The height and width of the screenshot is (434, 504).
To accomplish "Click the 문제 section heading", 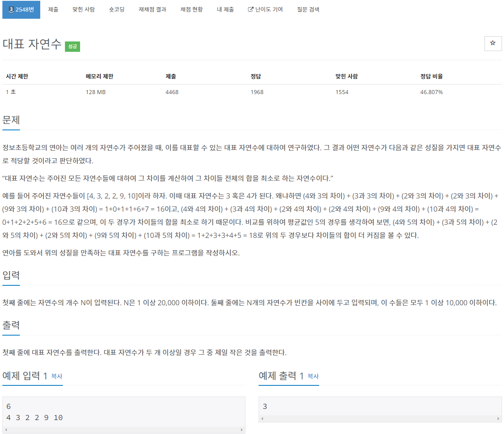I will (x=11, y=120).
